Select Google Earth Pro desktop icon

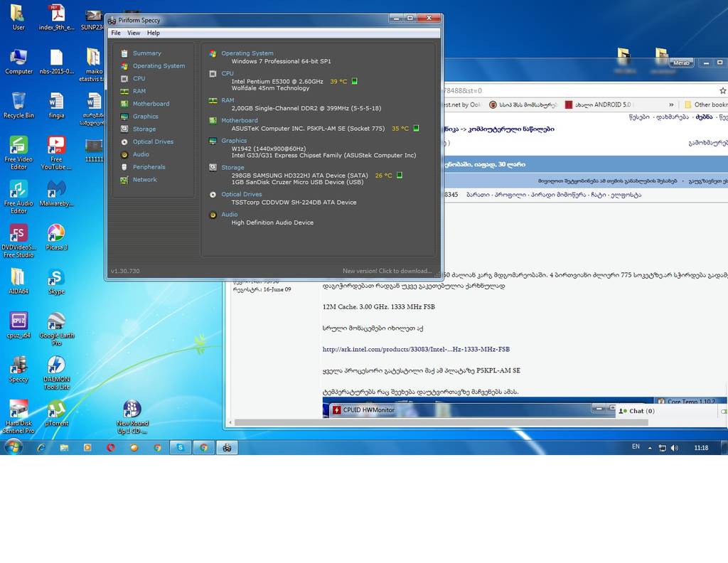point(56,328)
